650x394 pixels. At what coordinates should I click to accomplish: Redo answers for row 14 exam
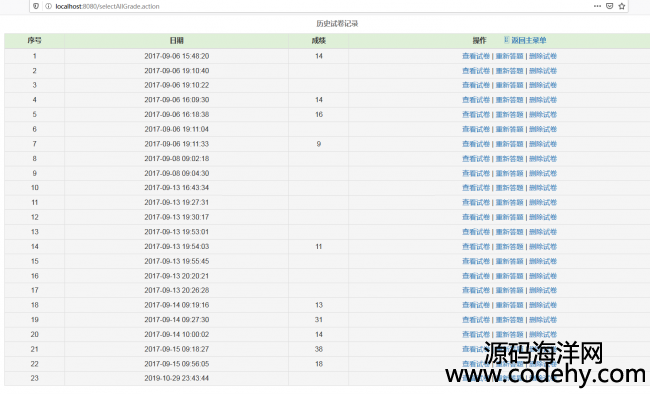[509, 246]
